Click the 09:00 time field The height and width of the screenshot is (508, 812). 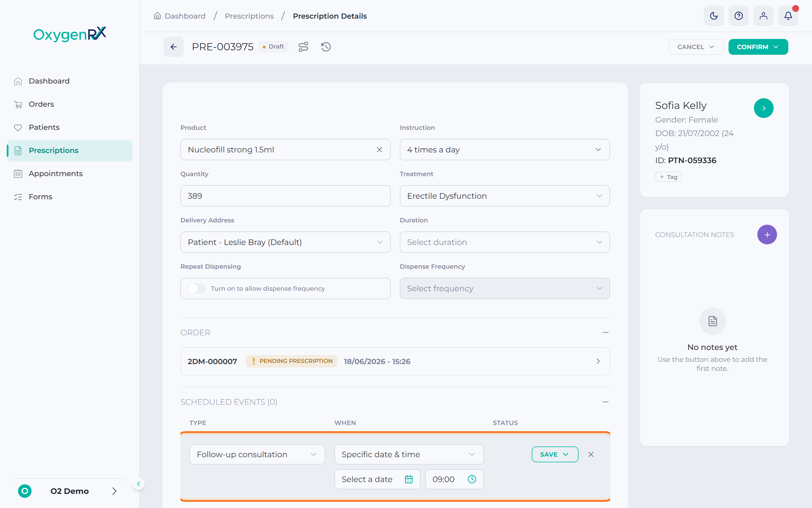pyautogui.click(x=454, y=479)
